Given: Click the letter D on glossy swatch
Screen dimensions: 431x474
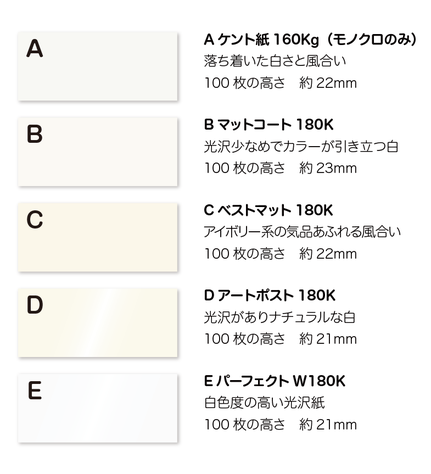Looking at the screenshot, I should click(x=35, y=305).
